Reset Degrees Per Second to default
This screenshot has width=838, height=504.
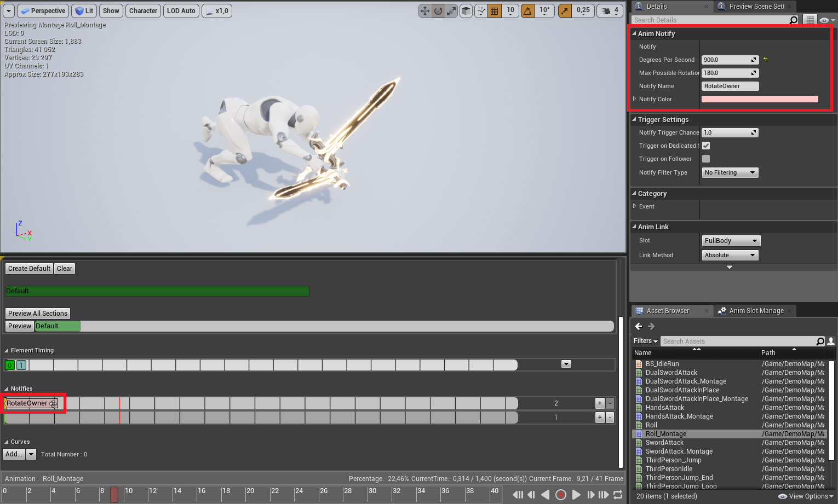pos(766,60)
